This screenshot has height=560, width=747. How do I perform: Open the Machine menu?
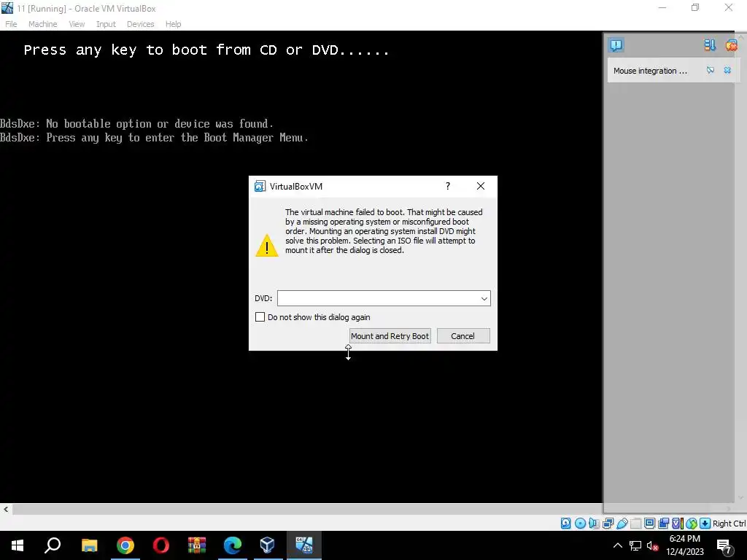click(42, 24)
